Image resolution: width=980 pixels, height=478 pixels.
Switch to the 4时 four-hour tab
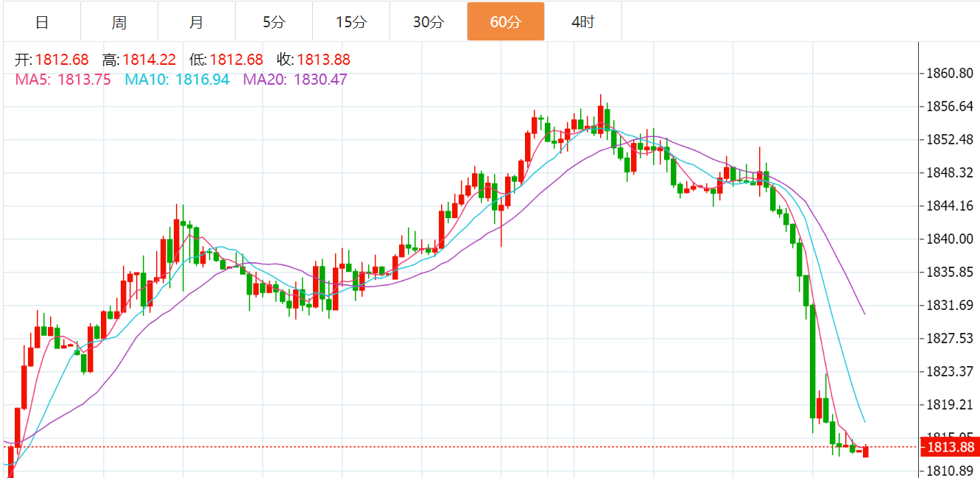tap(582, 22)
